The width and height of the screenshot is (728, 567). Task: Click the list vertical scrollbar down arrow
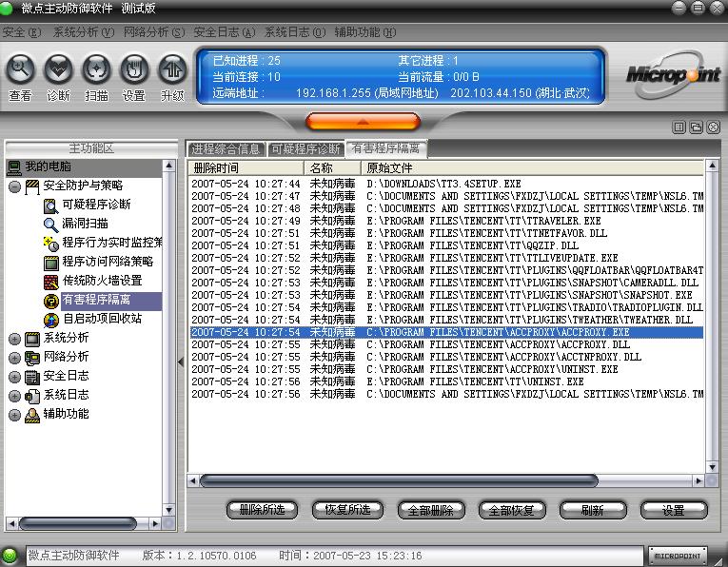pos(712,467)
